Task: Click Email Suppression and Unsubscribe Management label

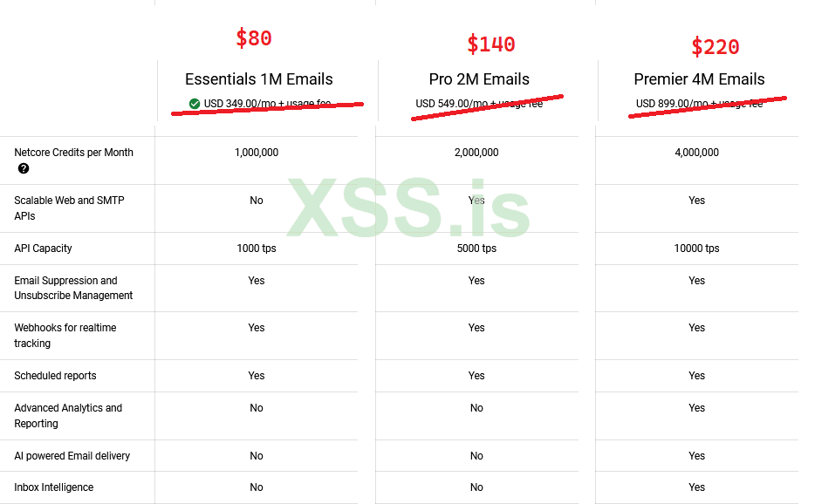Action: [73, 288]
